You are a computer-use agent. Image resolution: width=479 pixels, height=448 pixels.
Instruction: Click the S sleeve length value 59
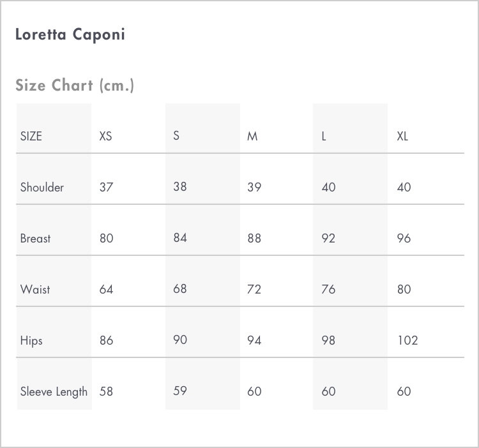point(180,391)
